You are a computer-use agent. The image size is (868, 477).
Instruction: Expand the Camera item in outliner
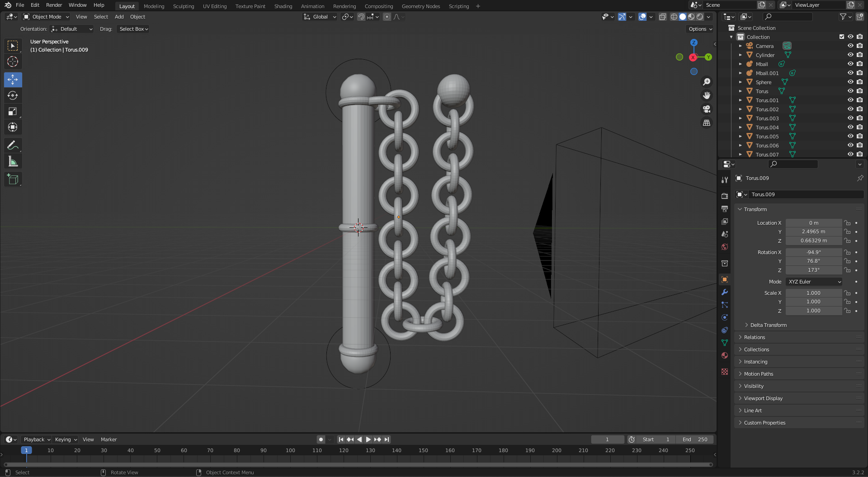click(x=740, y=46)
